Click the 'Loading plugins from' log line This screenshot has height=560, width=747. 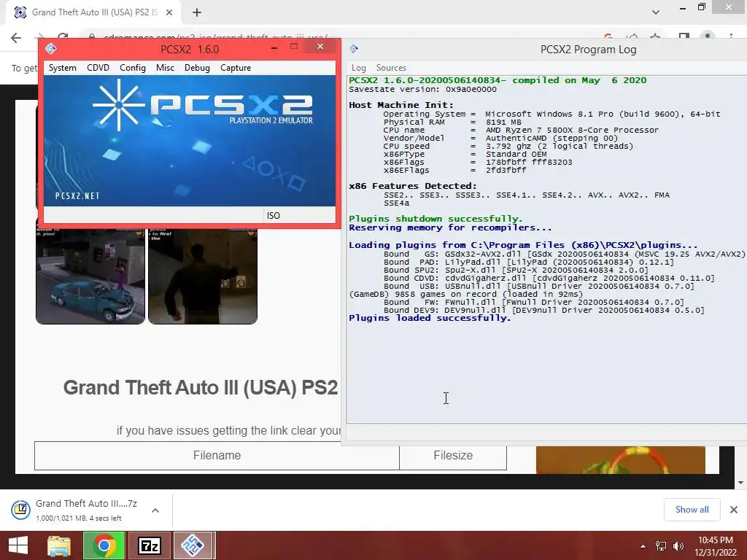(523, 245)
